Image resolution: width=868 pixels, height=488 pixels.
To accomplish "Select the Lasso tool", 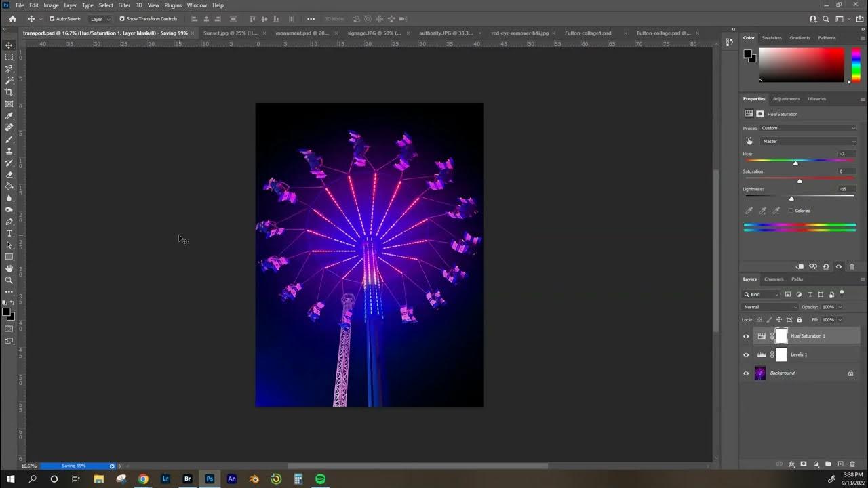I will click(9, 68).
